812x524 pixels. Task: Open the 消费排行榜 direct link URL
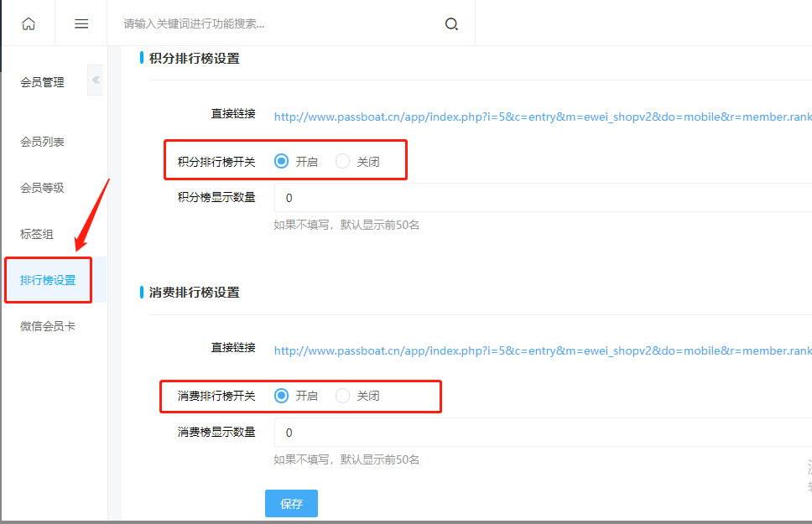point(543,351)
